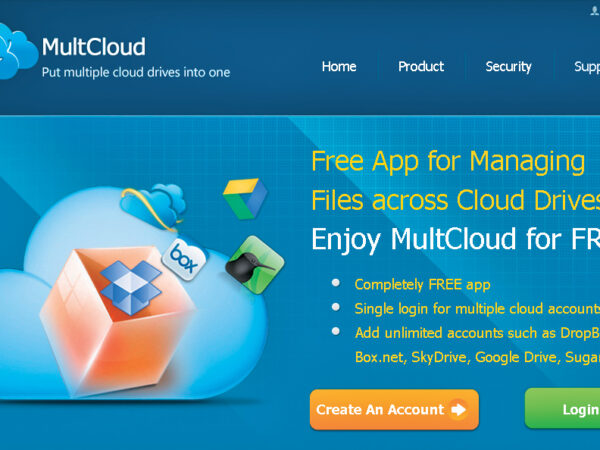This screenshot has height=450, width=600.
Task: Click the Dropbox logo in the orange box
Action: 131,287
